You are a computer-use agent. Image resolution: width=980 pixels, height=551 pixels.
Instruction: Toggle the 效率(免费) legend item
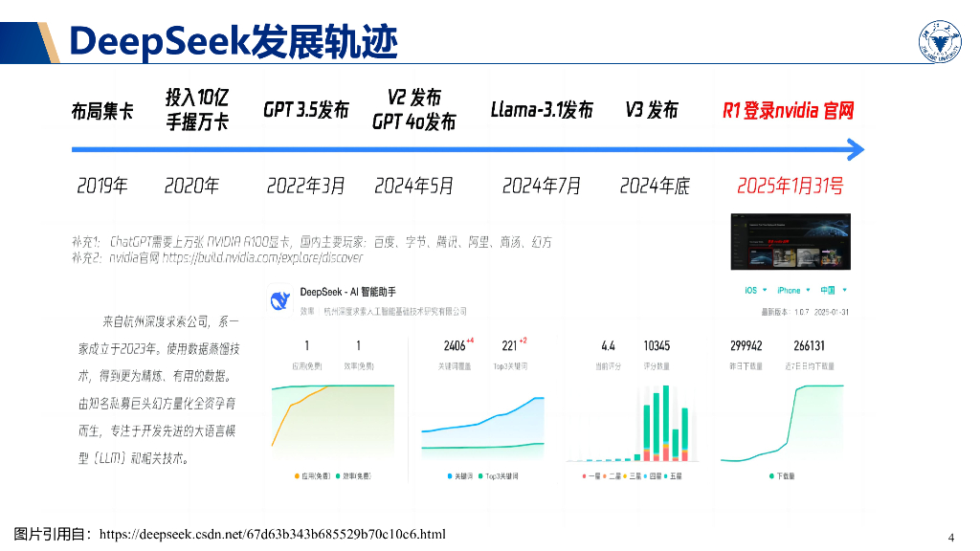click(x=354, y=476)
